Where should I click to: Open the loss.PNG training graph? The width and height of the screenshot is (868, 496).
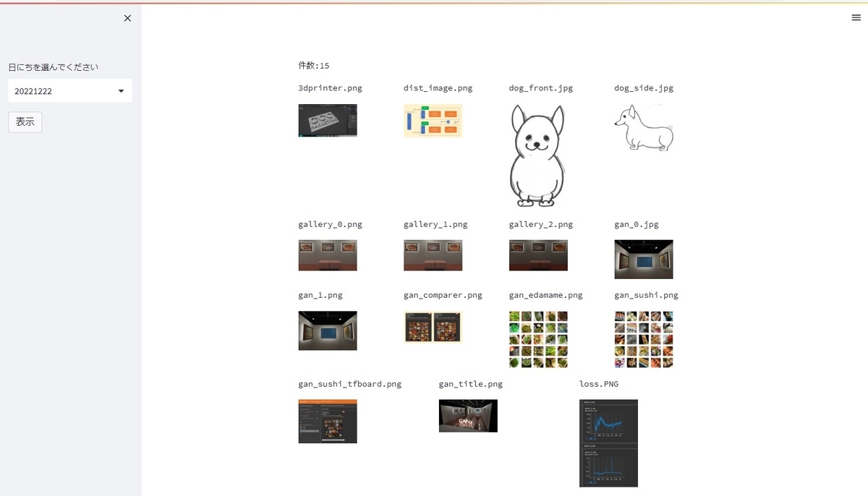click(x=608, y=443)
